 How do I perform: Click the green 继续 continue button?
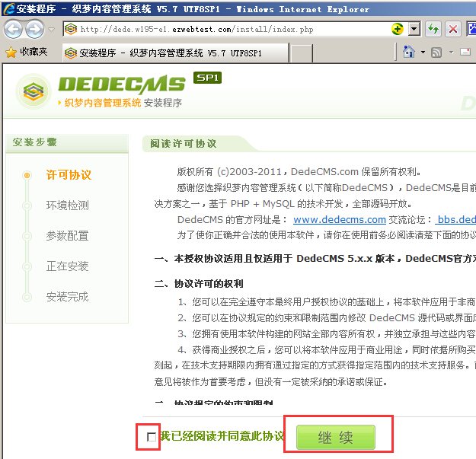click(x=336, y=437)
